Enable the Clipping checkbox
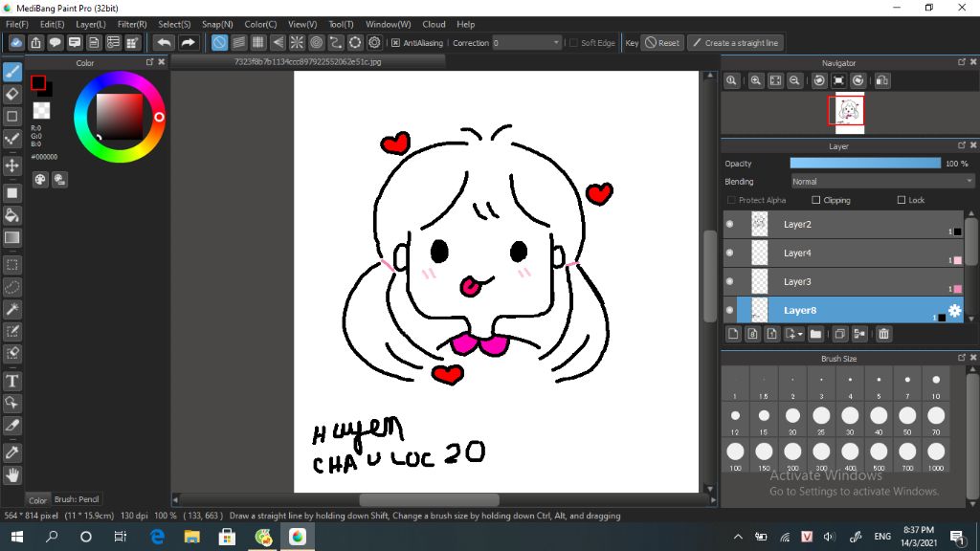 (815, 200)
